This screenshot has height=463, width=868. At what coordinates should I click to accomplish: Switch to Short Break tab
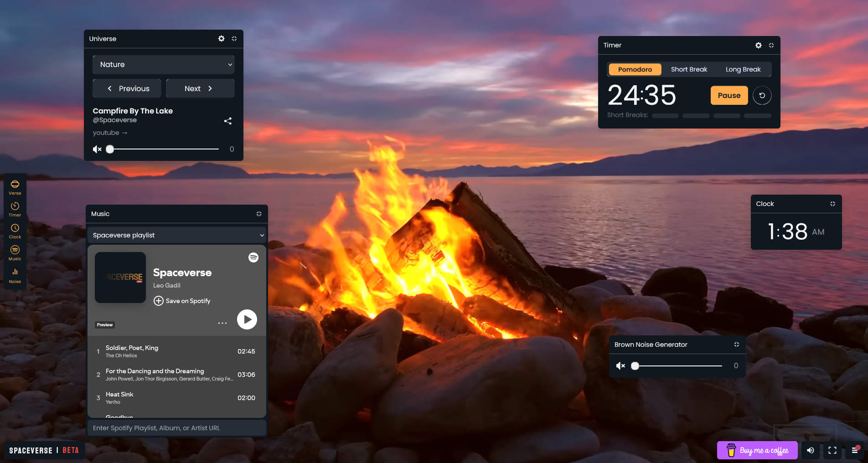(689, 69)
